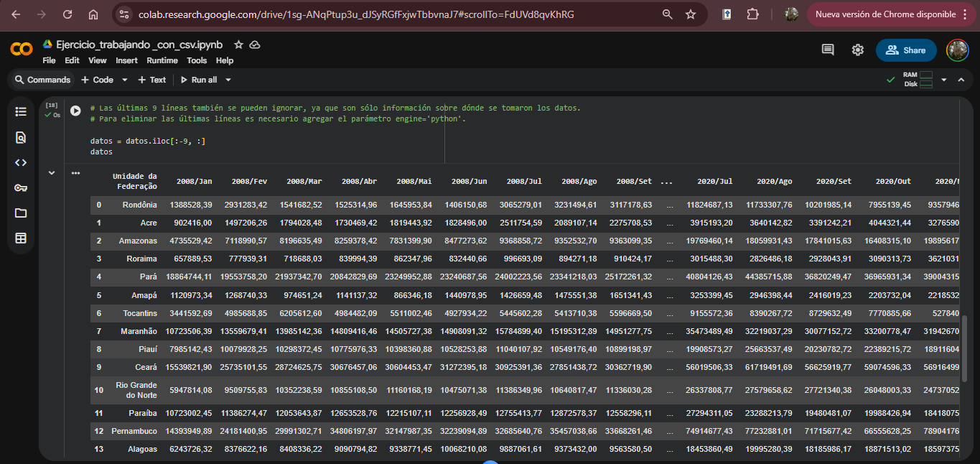Click the Share button

905,50
